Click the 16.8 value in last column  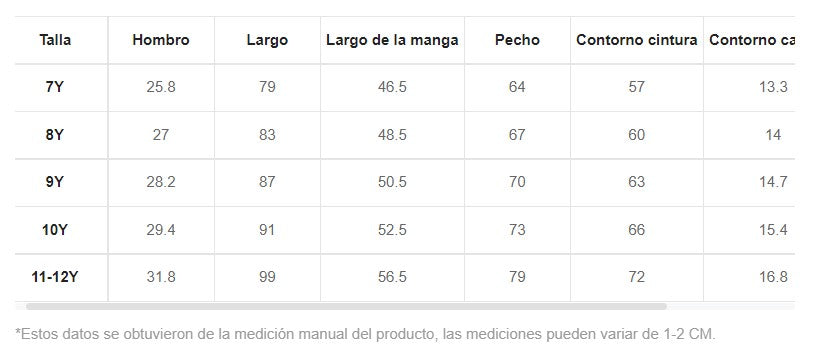773,277
